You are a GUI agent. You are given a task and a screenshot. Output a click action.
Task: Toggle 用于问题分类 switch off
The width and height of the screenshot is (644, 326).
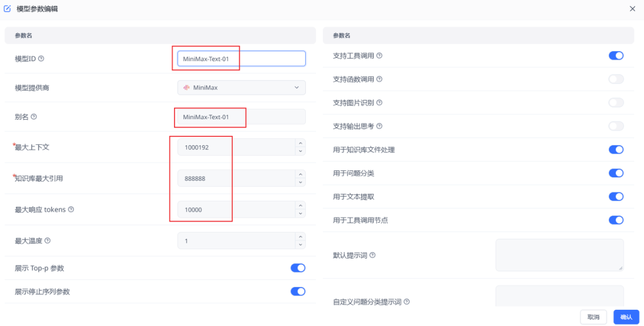(x=615, y=173)
